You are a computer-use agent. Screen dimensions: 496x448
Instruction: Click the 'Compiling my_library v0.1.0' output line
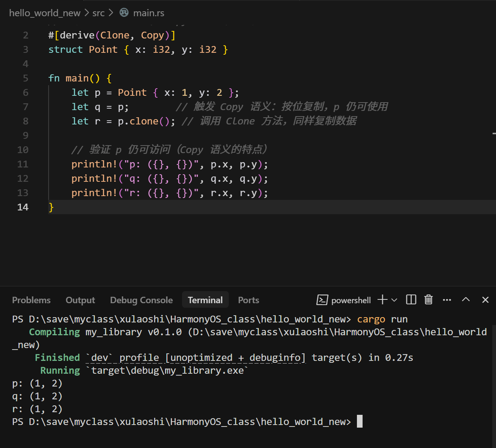(106, 332)
